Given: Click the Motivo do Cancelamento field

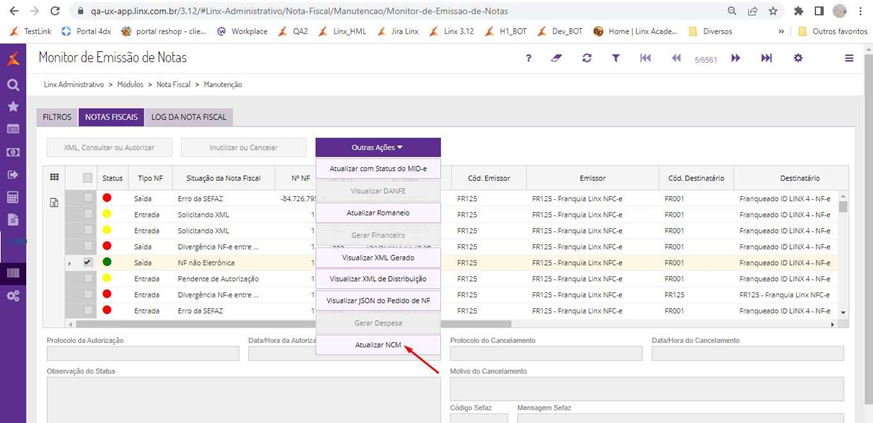Looking at the screenshot, I should pos(647,389).
